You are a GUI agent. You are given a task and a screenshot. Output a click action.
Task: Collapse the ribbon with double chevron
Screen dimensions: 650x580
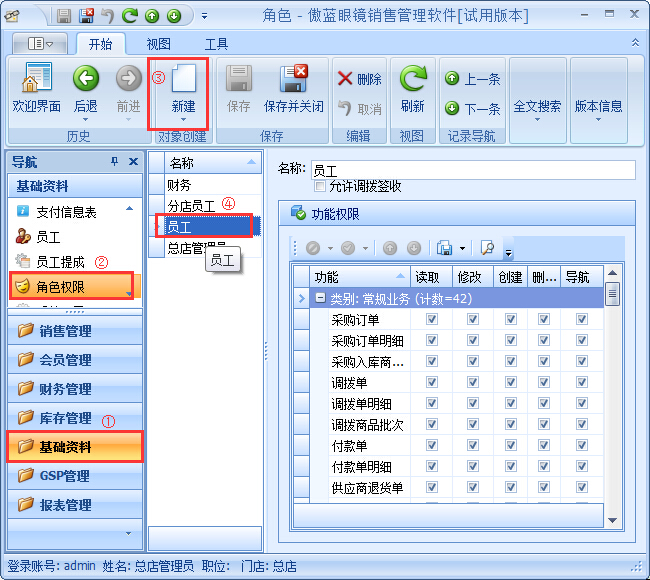coord(635,43)
